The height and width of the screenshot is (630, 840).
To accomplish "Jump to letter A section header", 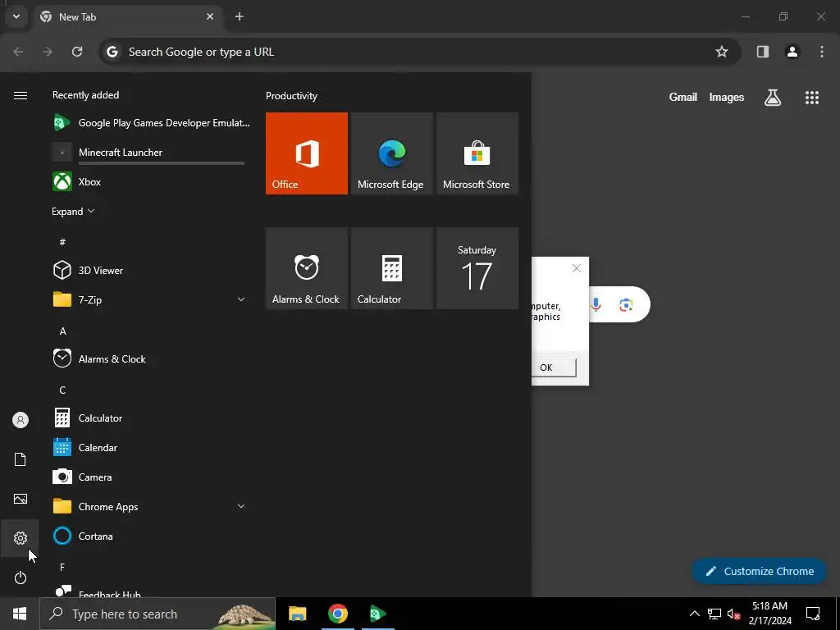I will (x=62, y=331).
